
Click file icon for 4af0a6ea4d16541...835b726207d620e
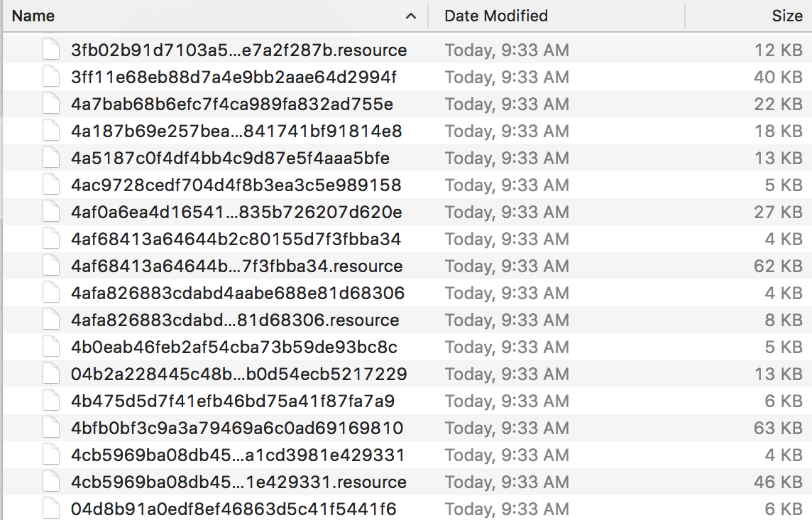coord(51,212)
